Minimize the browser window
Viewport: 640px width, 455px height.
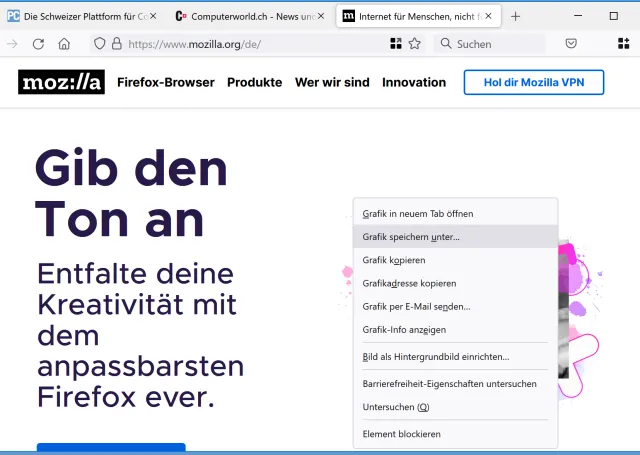578,16
